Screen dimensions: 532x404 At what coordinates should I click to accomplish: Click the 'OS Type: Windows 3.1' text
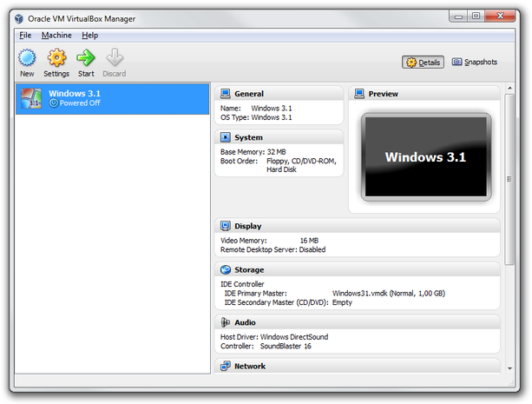[256, 117]
